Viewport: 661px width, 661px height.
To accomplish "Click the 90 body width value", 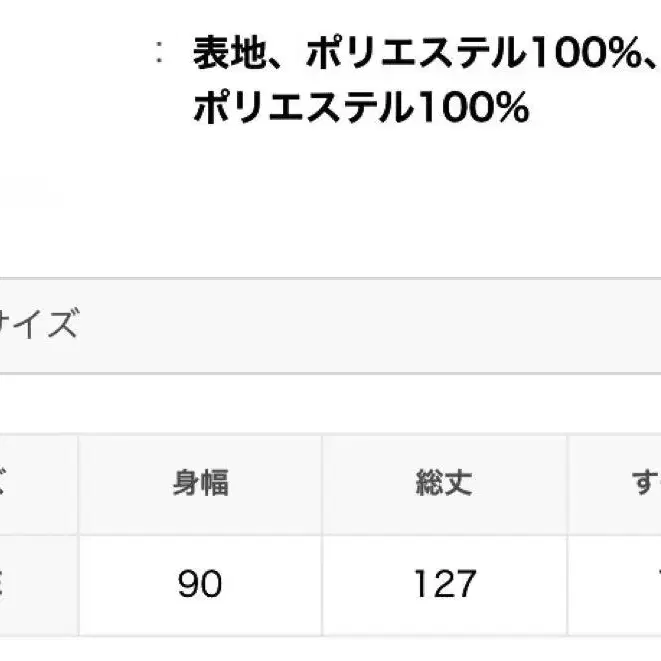I will pos(200,583).
